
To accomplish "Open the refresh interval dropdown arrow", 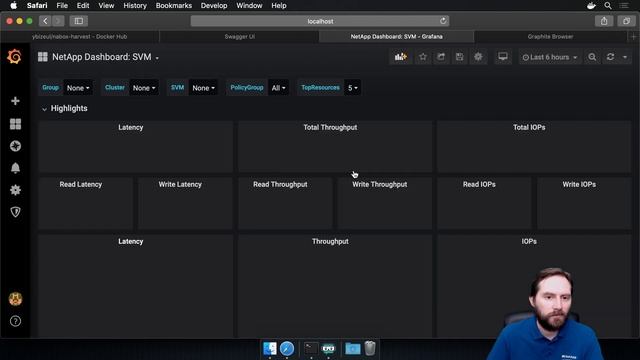I will [625, 57].
